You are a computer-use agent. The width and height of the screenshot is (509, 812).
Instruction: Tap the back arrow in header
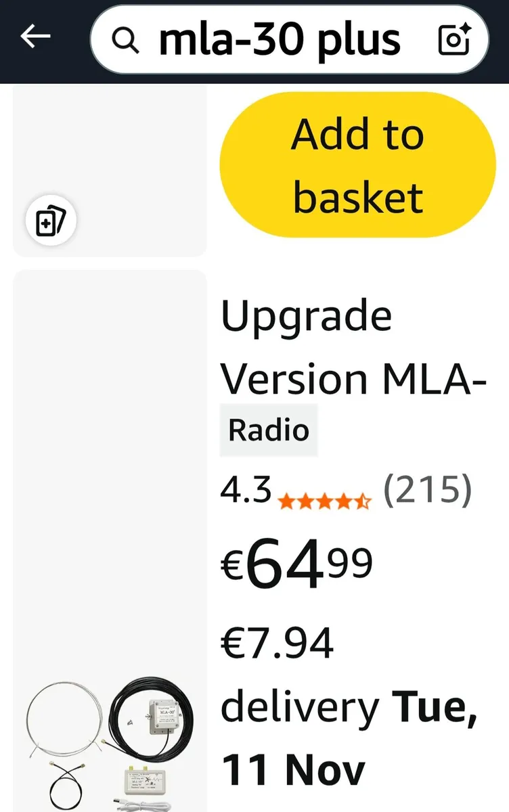36,37
